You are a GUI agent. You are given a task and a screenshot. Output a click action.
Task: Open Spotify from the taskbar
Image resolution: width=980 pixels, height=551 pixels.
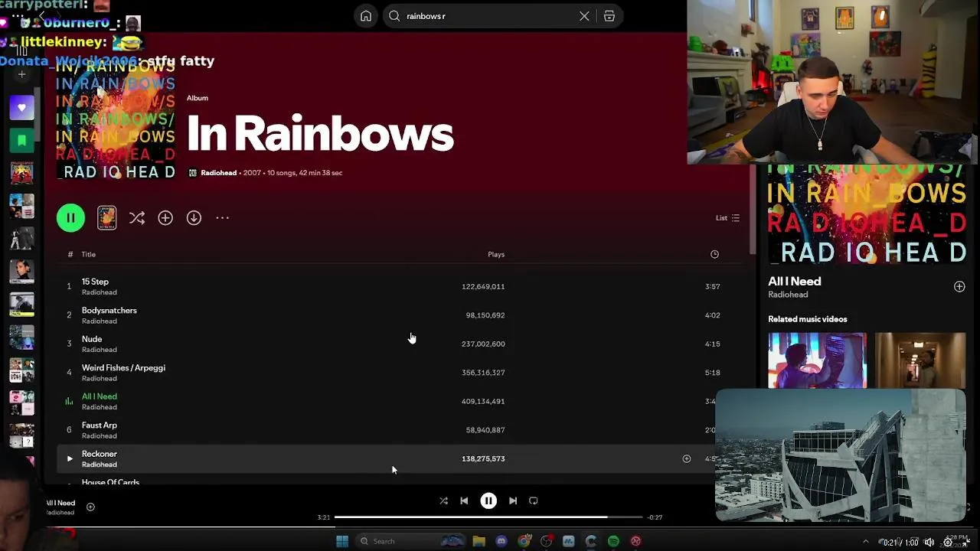[x=613, y=541]
